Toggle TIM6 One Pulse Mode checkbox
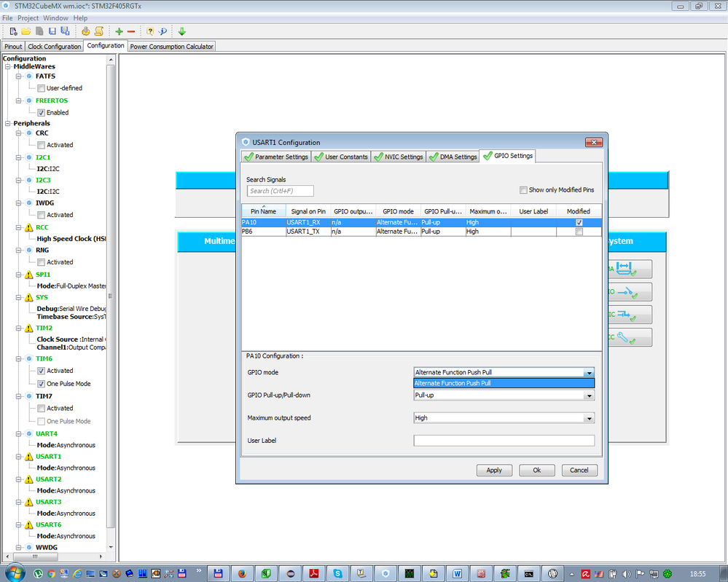 coord(42,384)
